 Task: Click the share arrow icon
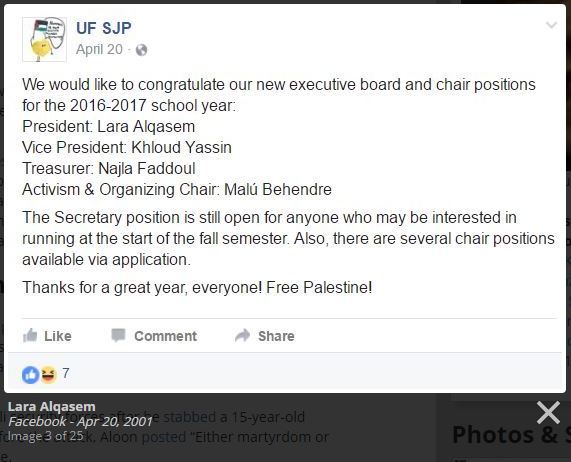243,335
